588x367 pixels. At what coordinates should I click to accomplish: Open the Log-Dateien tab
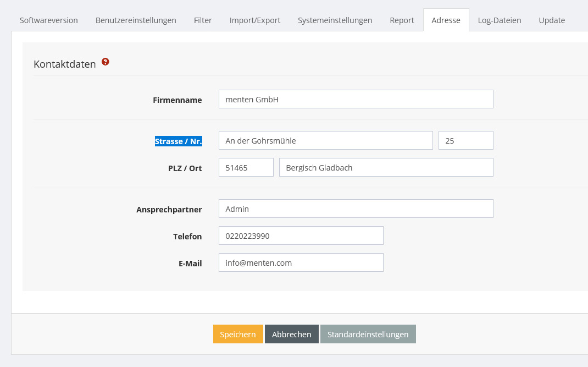click(500, 20)
